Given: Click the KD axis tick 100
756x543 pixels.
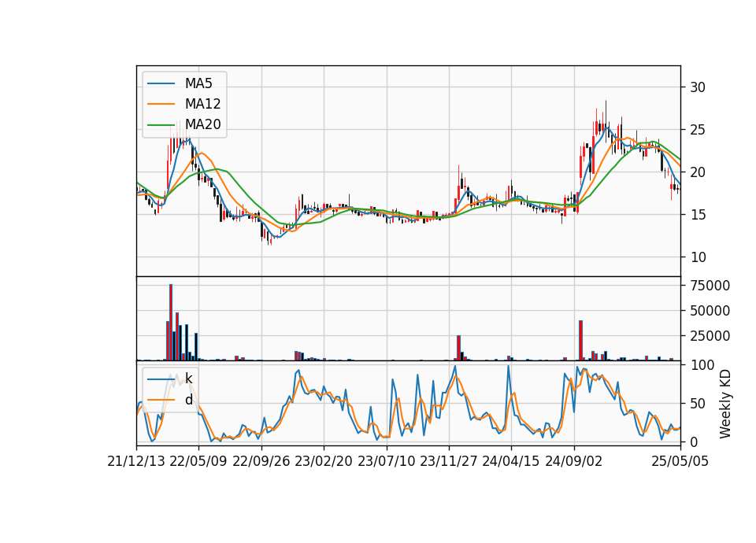Looking at the screenshot, I should (x=702, y=364).
